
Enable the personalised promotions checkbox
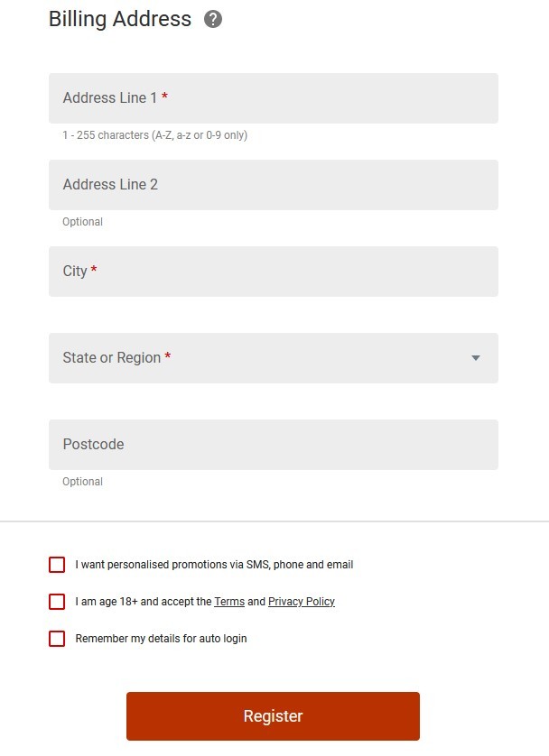[57, 565]
